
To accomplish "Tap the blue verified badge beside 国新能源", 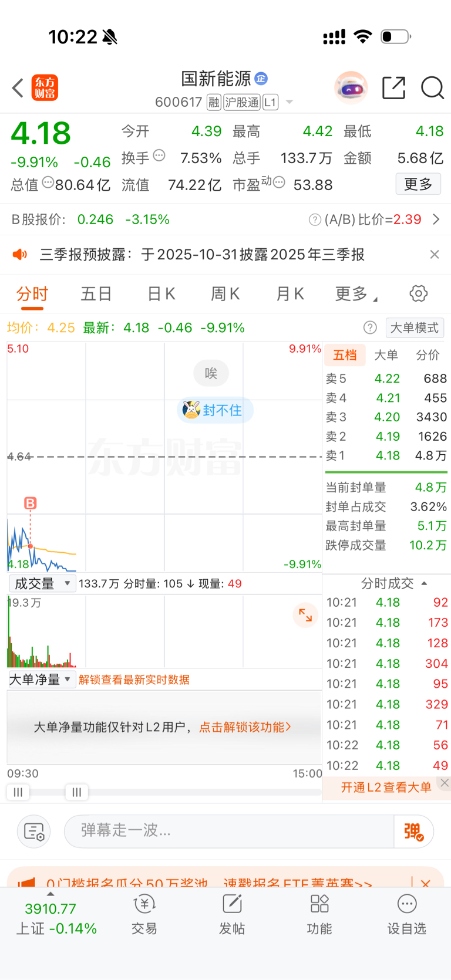I will tap(261, 78).
